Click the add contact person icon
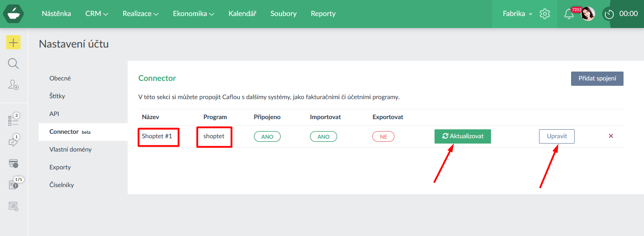644x236 pixels. point(13,84)
